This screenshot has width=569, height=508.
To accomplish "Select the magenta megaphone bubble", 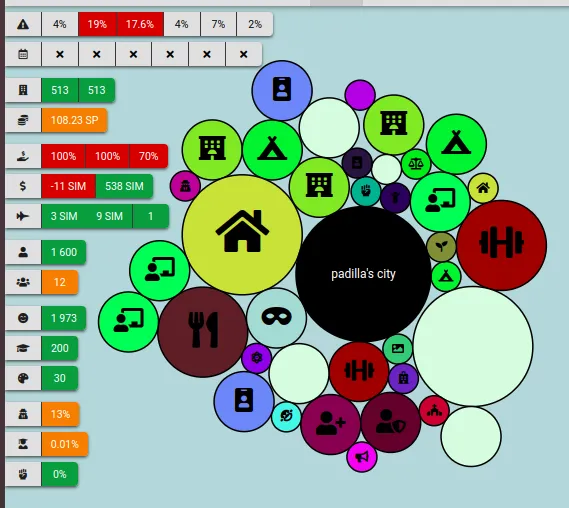I will click(362, 457).
